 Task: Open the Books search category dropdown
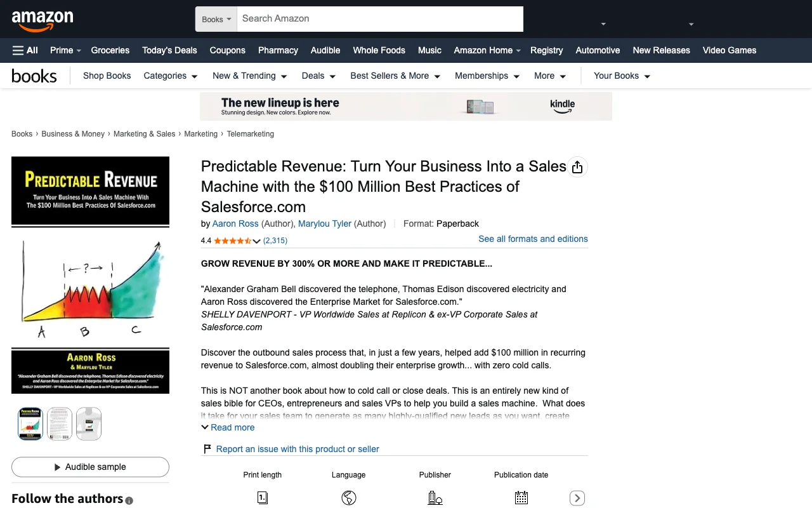(216, 19)
